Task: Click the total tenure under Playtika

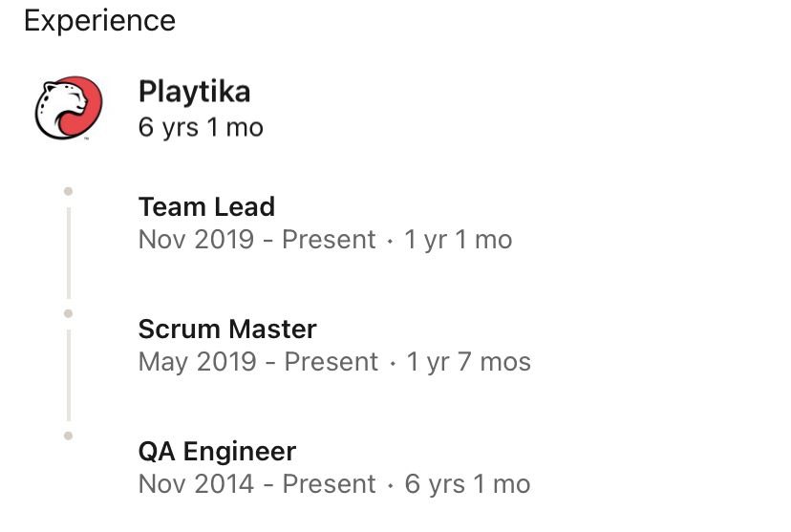Action: (x=201, y=127)
